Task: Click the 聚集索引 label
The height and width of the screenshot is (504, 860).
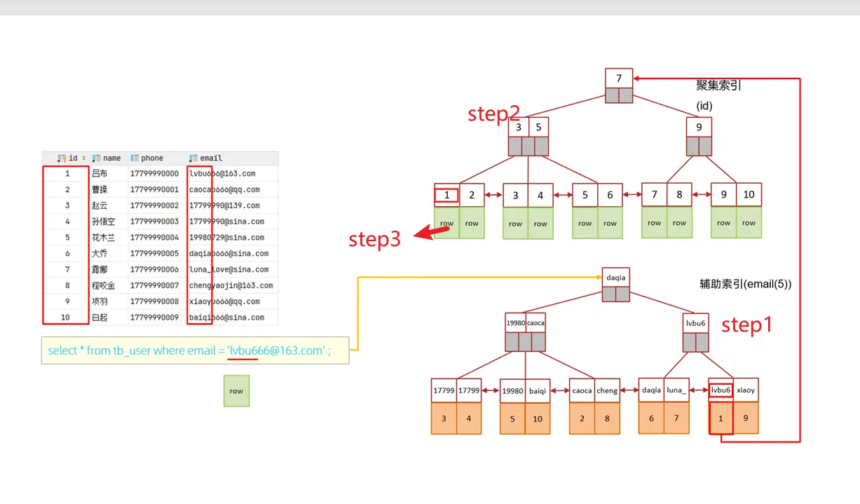Action: pos(718,86)
